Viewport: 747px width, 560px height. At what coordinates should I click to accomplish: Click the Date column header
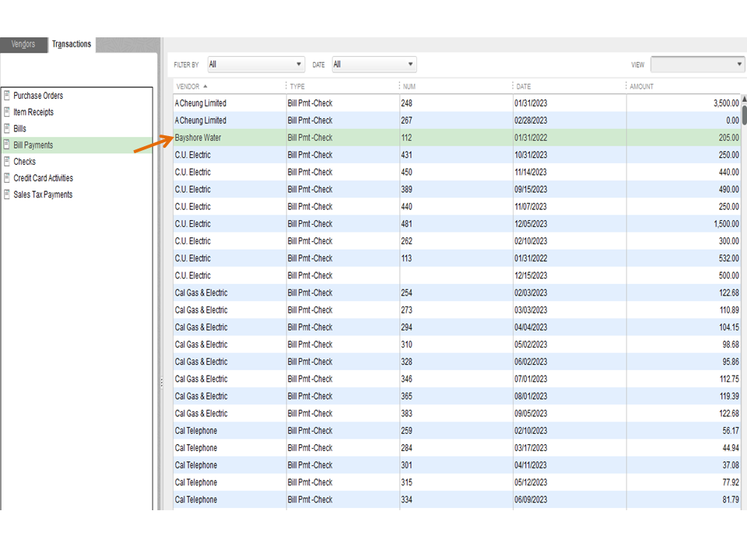coord(524,86)
